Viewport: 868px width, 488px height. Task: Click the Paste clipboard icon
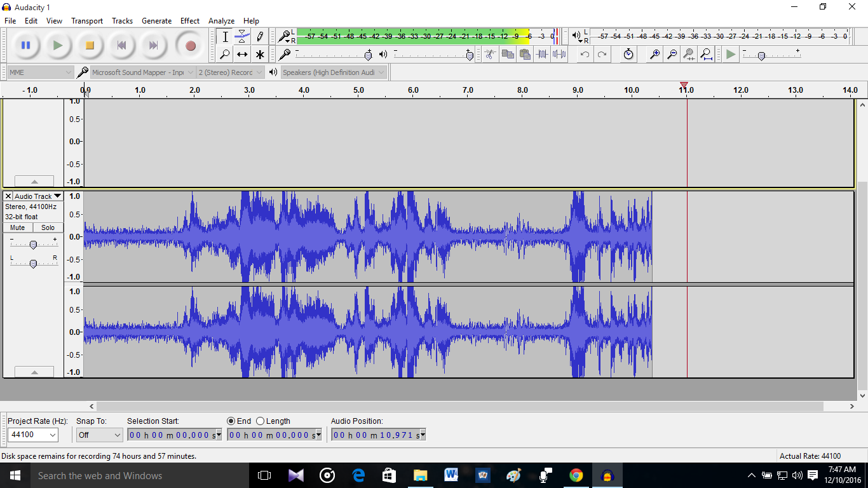tap(524, 54)
